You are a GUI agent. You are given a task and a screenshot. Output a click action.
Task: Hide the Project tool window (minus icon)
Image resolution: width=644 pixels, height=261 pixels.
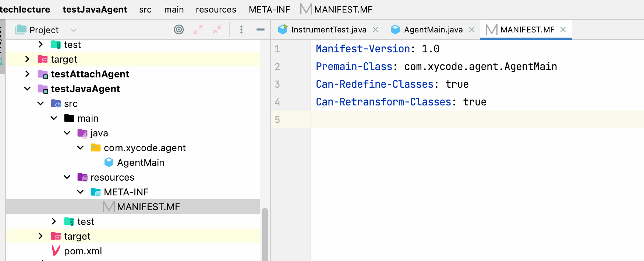tap(261, 29)
